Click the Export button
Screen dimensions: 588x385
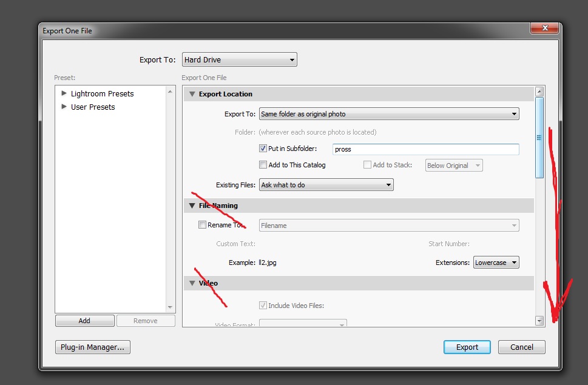[467, 347]
